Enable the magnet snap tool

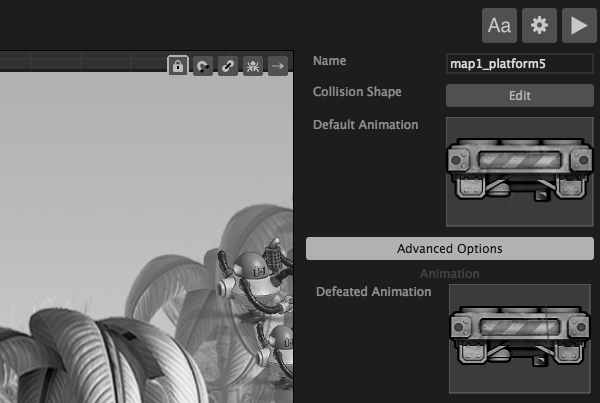click(203, 66)
